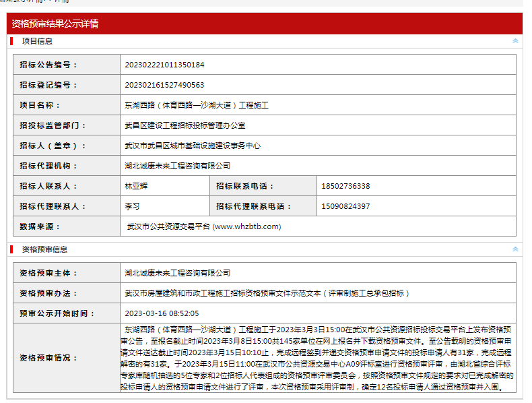Click the 招标人（盖章） label
The width and height of the screenshot is (532, 403).
(x=53, y=146)
